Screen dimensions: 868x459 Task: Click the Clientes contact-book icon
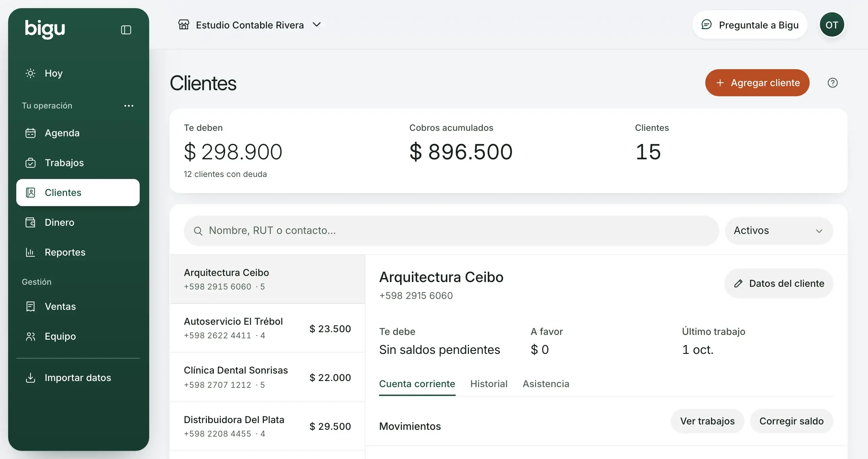pos(31,193)
